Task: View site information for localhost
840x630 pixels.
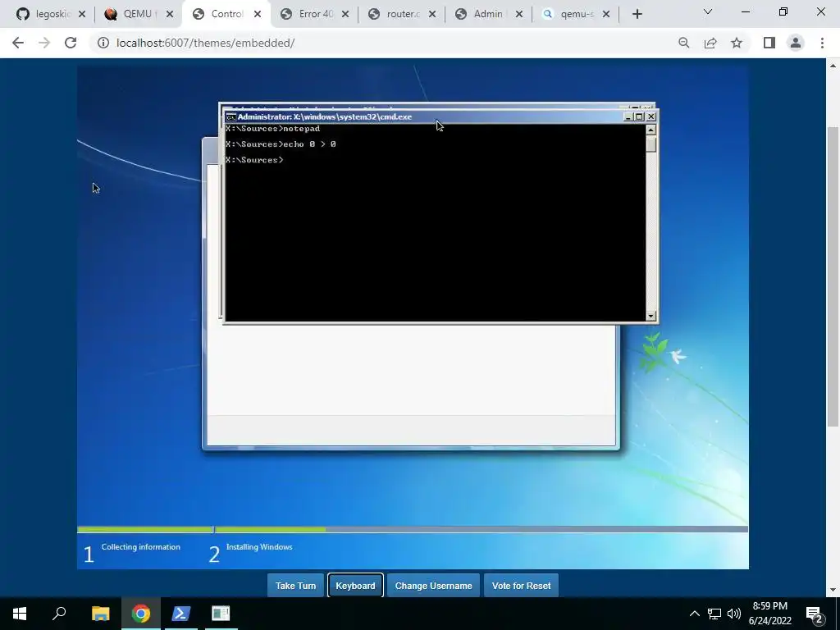Action: 103,43
